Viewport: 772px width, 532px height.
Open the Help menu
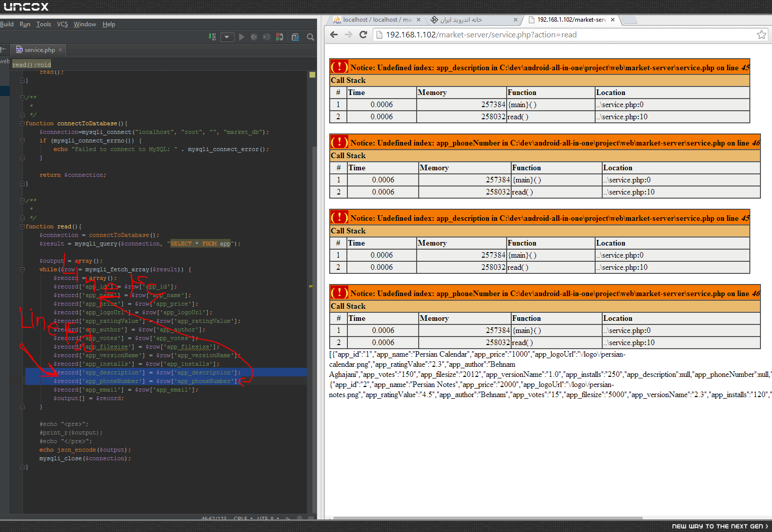pos(109,24)
